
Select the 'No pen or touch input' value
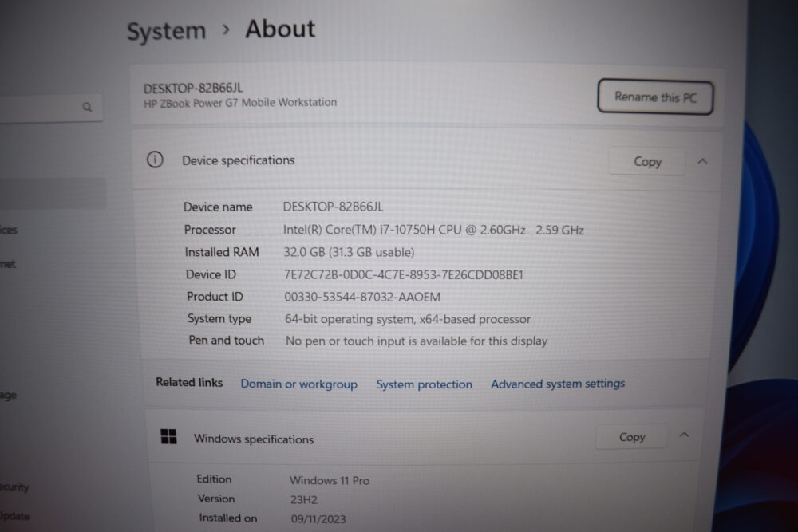point(417,341)
